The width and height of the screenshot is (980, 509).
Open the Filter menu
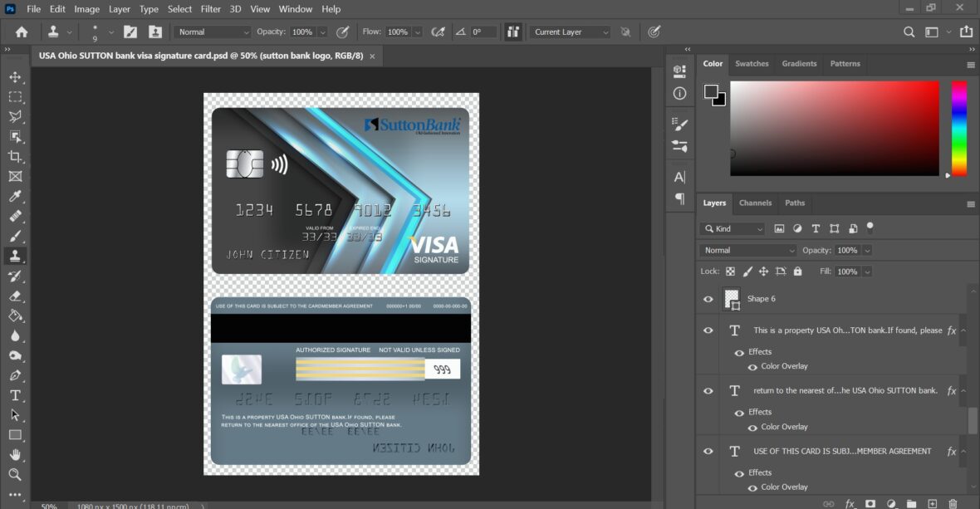pyautogui.click(x=210, y=9)
